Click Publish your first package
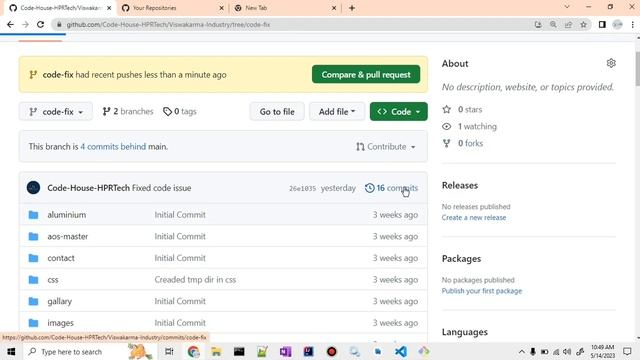Screen dimensions: 640x360 482,291
